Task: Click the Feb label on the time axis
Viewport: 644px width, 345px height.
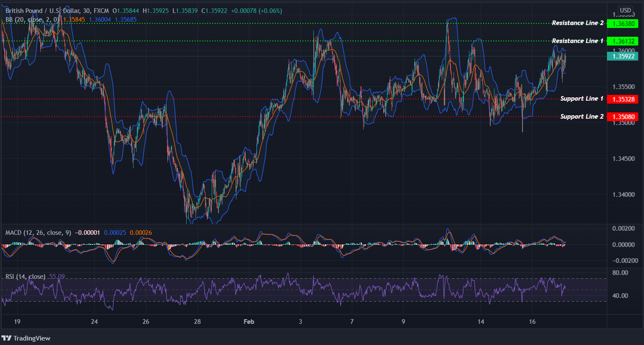Action: click(x=249, y=322)
